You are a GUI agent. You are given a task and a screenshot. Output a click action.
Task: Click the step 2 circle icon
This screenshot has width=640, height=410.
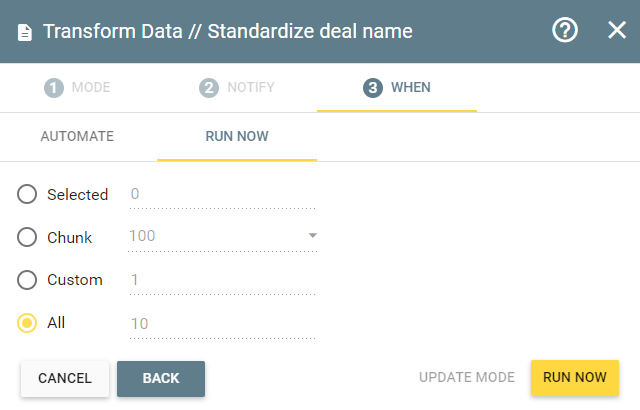(209, 88)
